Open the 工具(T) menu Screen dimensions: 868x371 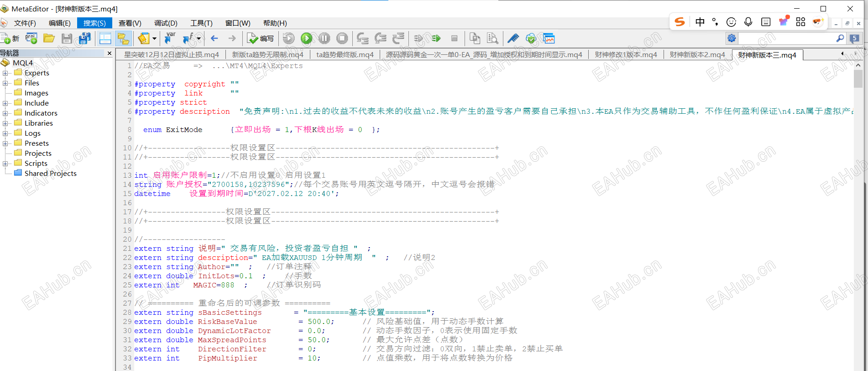coord(201,23)
